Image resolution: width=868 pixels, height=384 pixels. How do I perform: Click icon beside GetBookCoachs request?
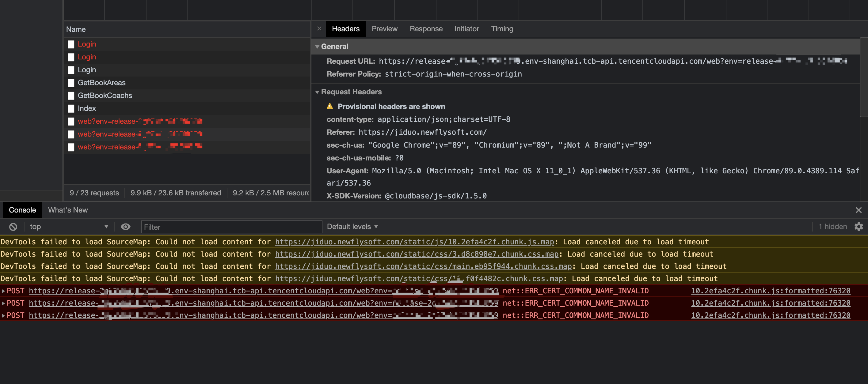(71, 96)
